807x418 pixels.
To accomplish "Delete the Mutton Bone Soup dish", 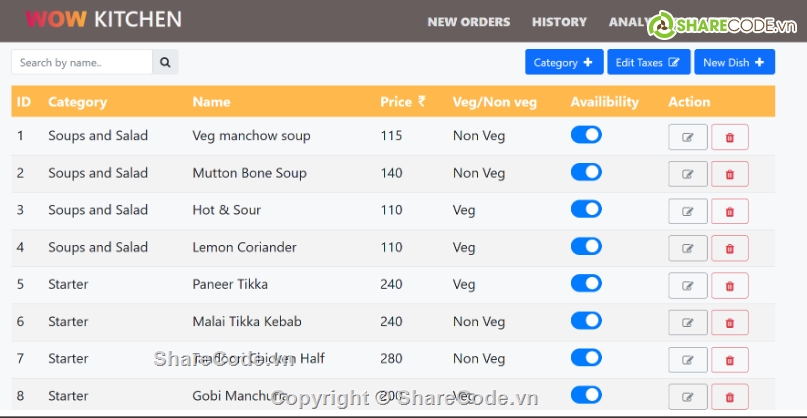I will (729, 174).
